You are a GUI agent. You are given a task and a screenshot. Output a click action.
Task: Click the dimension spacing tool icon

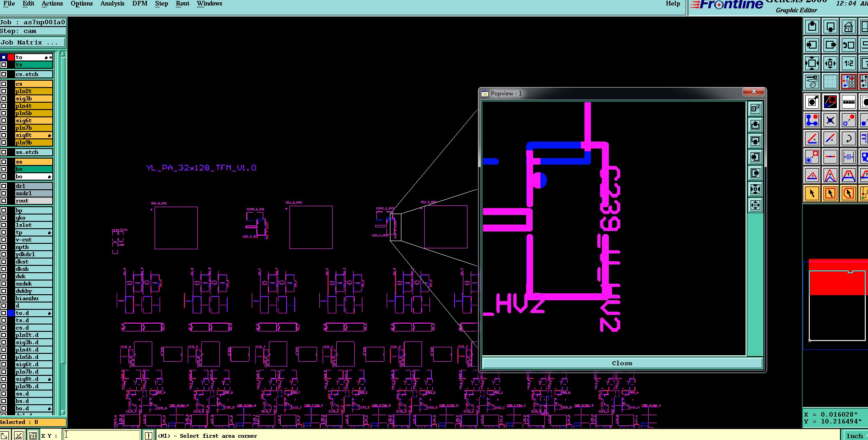coord(849,157)
